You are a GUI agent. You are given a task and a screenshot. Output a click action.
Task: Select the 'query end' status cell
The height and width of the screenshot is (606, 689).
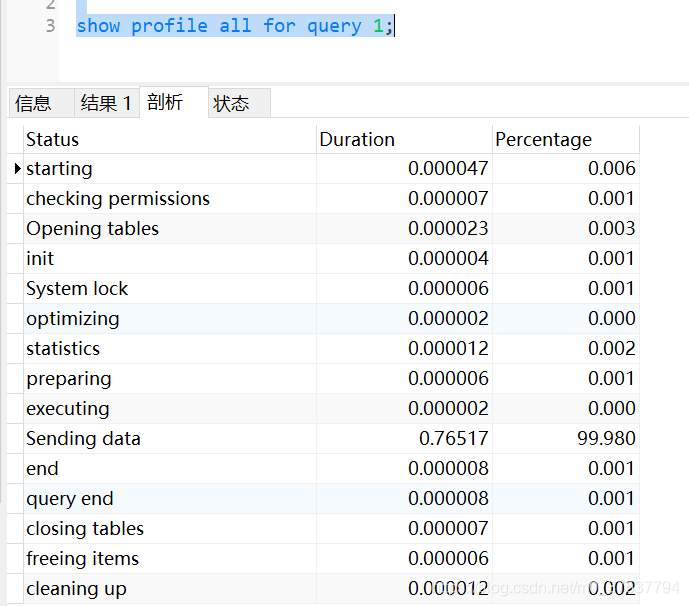point(170,498)
